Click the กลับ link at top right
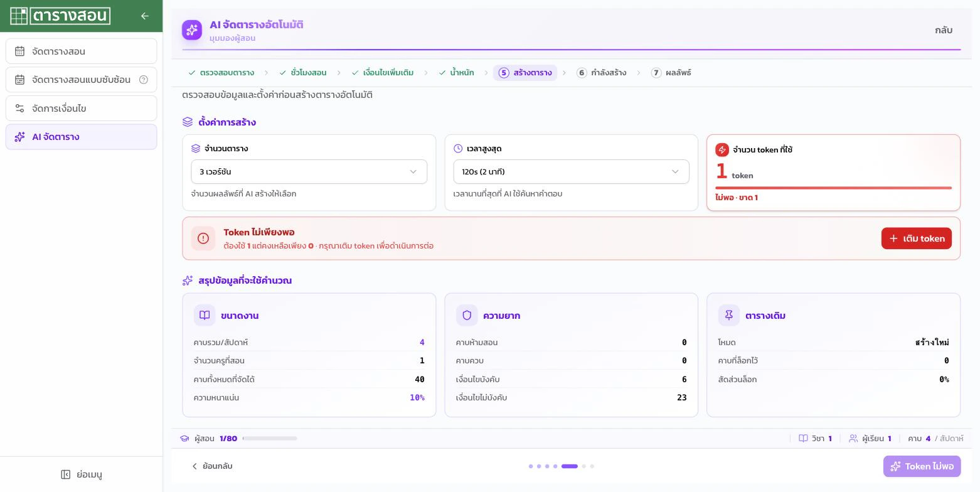 click(944, 30)
